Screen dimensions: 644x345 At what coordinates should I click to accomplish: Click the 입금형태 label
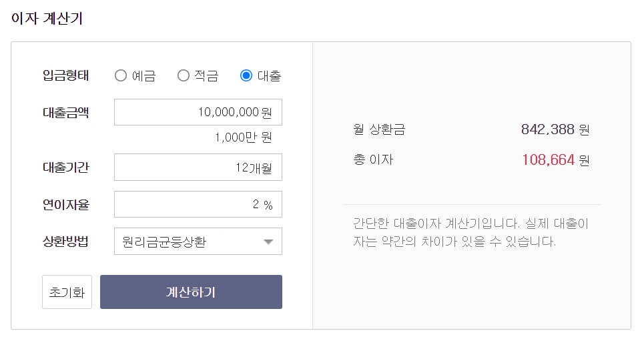pyautogui.click(x=65, y=75)
